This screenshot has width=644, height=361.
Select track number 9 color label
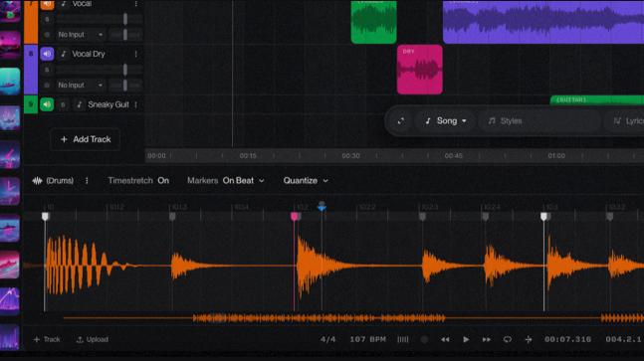pyautogui.click(x=31, y=104)
